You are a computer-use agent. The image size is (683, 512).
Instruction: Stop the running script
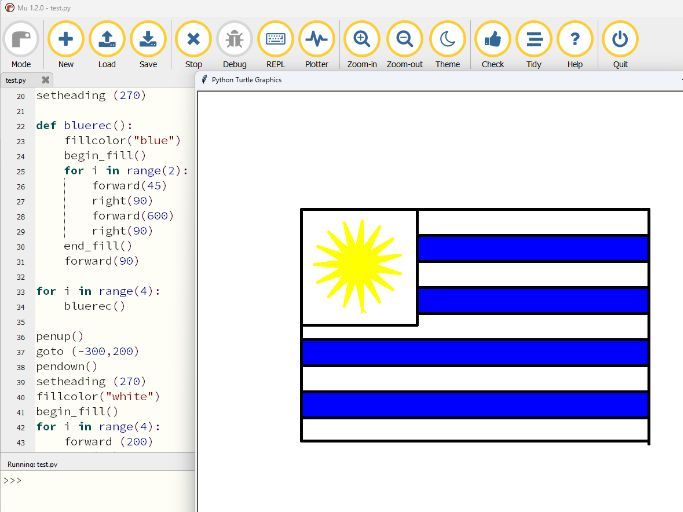click(193, 45)
